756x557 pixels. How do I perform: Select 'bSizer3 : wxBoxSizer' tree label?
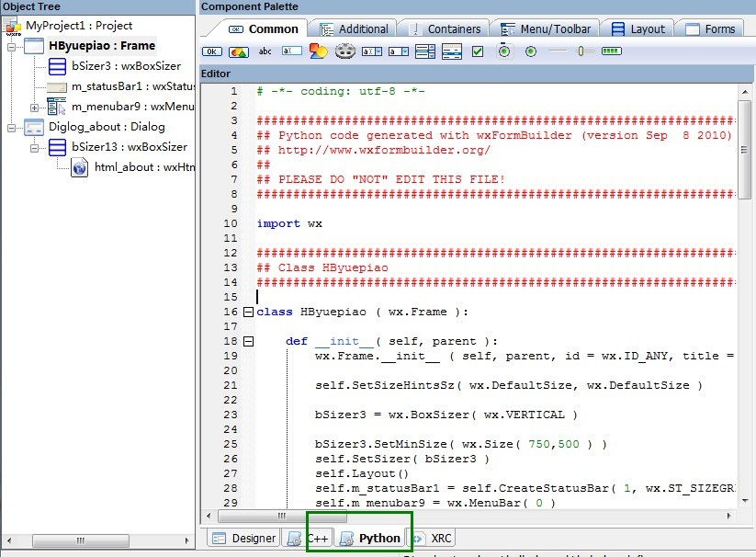pos(127,66)
